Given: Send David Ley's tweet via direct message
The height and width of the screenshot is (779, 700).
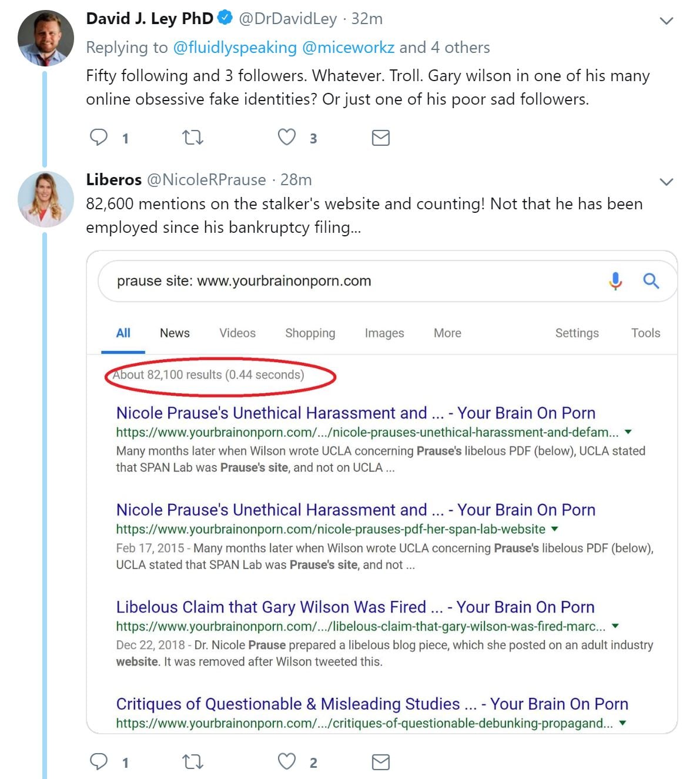Looking at the screenshot, I should click(x=381, y=138).
